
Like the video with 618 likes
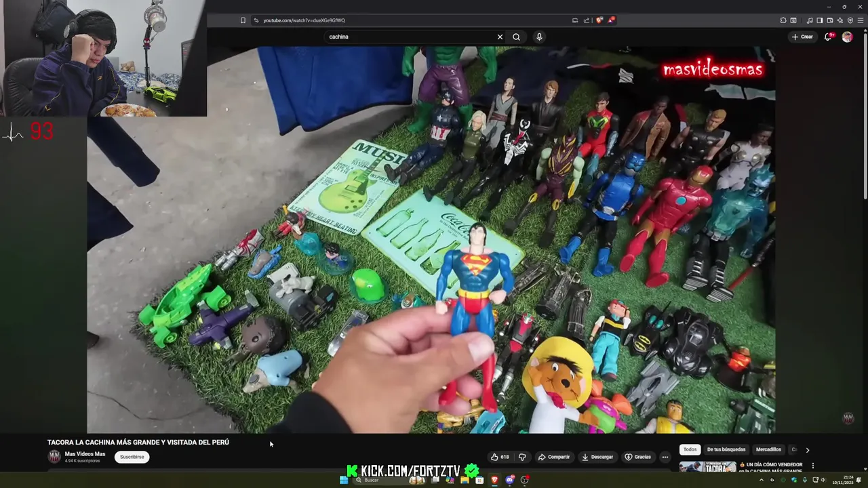point(500,457)
